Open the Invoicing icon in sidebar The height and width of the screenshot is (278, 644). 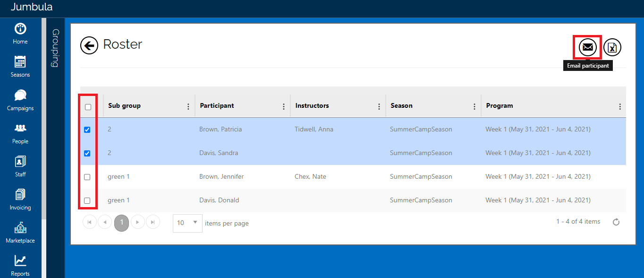(20, 194)
